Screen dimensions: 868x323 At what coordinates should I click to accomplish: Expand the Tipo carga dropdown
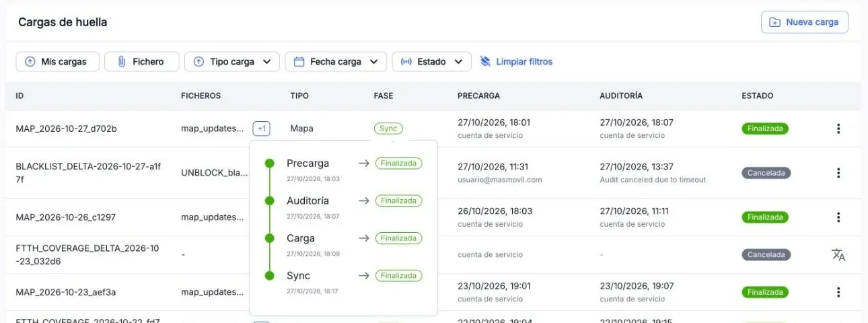(x=231, y=61)
